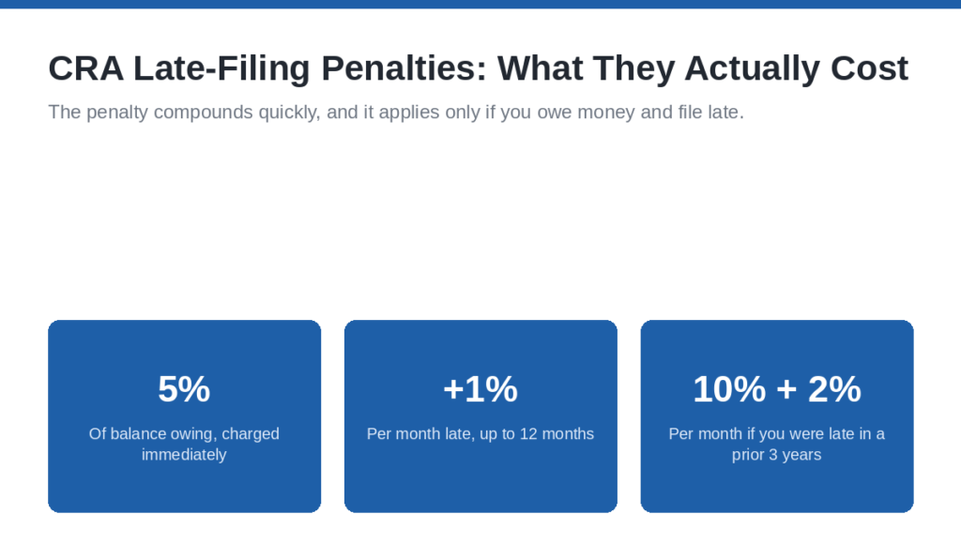Viewport: 961px width, 560px height.
Task: Click 'prior 3 years' in the third card
Action: [x=776, y=455]
